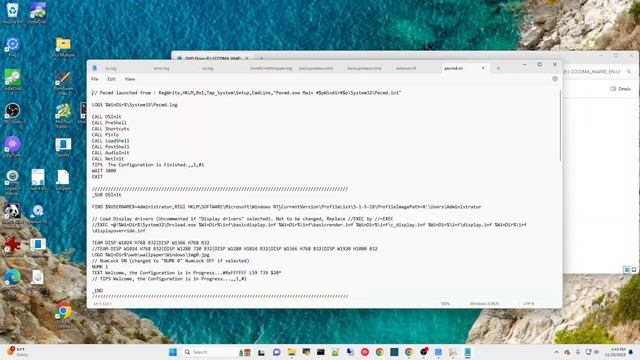Open File Explorer from the taskbar
Image resolution: width=640 pixels, height=360 pixels.
tap(291, 352)
